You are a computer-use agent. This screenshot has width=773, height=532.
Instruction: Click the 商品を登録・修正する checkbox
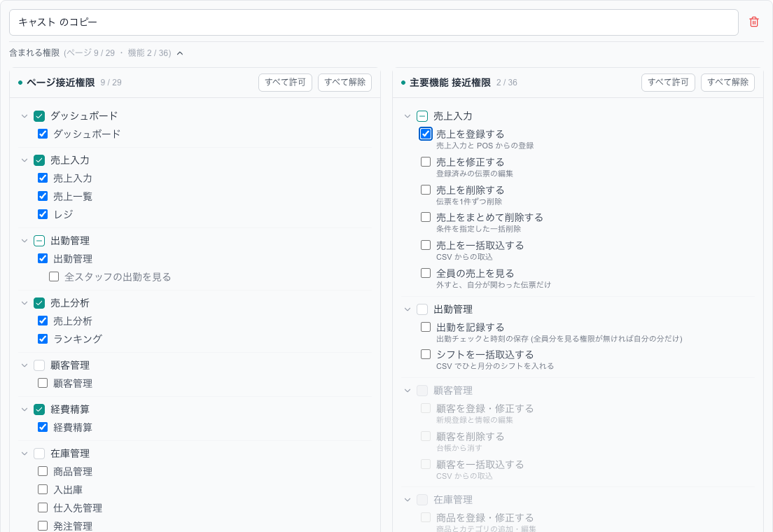click(426, 518)
